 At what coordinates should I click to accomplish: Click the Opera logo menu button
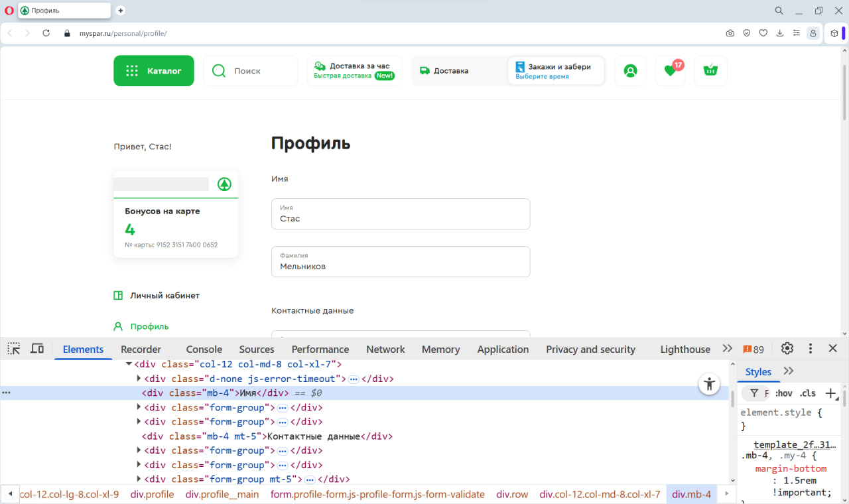tap(9, 11)
